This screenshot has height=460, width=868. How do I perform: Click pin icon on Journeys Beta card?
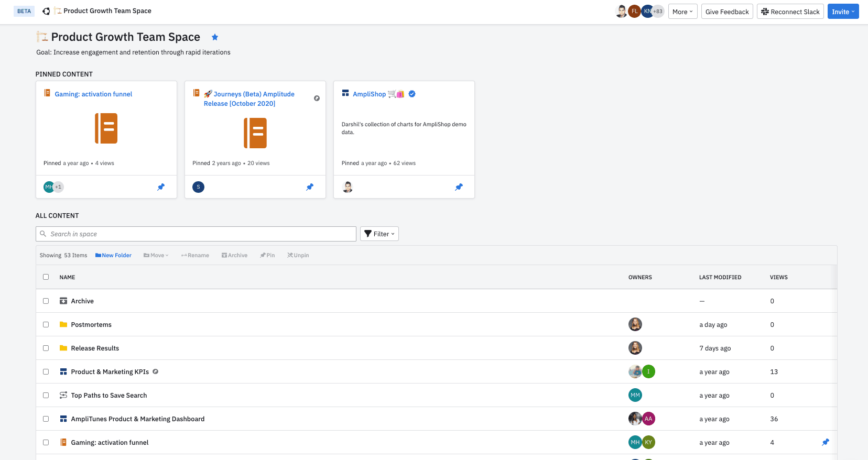pyautogui.click(x=310, y=187)
